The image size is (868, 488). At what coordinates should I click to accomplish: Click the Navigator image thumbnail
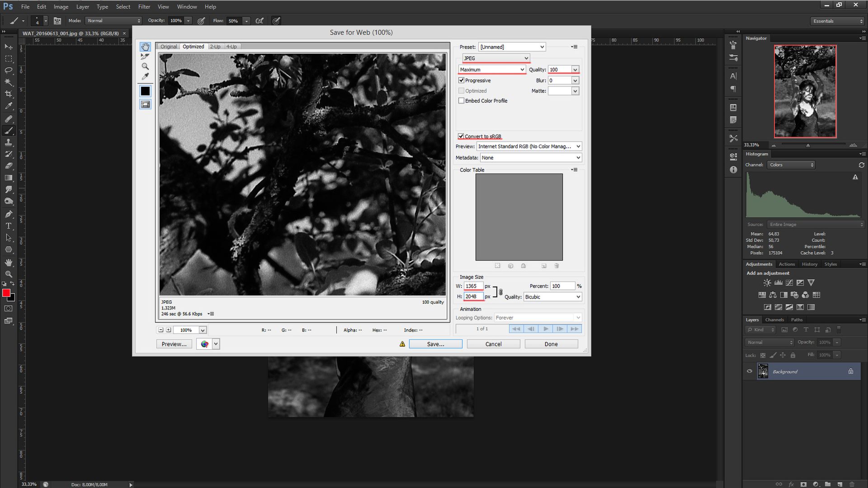805,91
